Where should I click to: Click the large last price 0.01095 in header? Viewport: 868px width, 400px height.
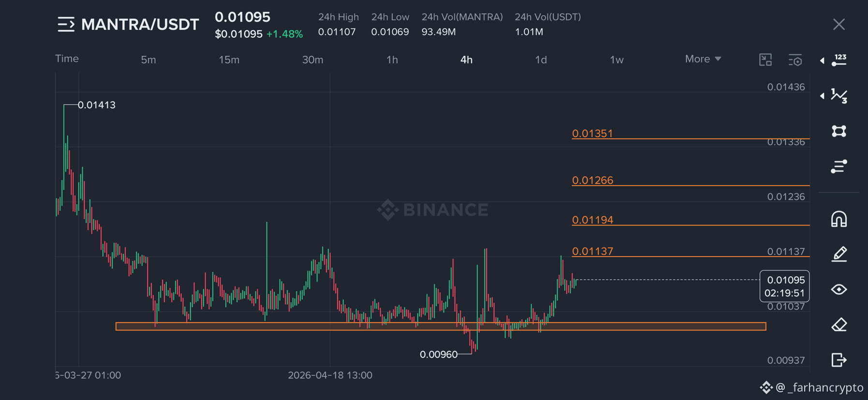point(243,17)
